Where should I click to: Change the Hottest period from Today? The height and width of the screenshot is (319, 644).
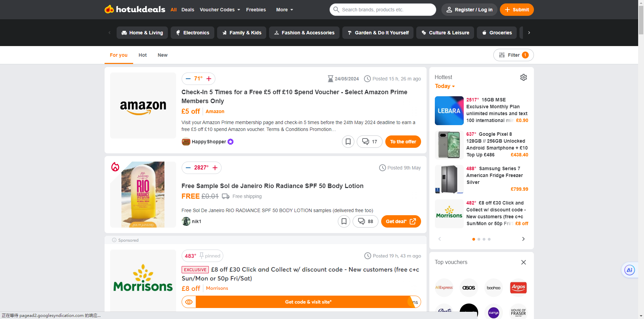445,86
